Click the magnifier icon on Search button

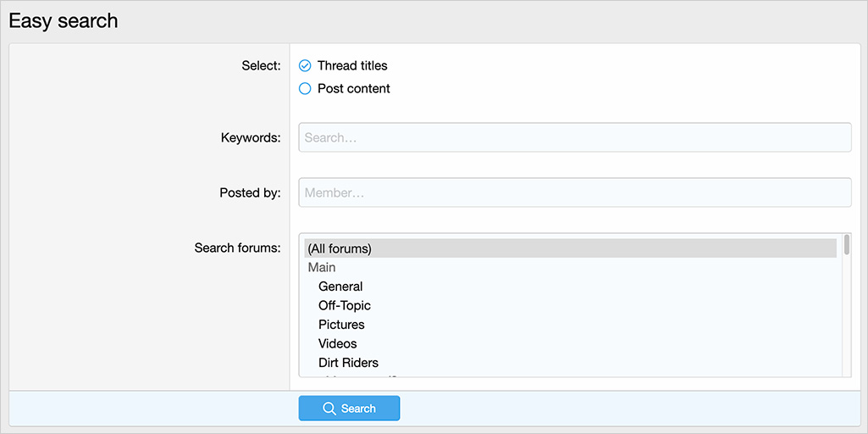tap(329, 409)
